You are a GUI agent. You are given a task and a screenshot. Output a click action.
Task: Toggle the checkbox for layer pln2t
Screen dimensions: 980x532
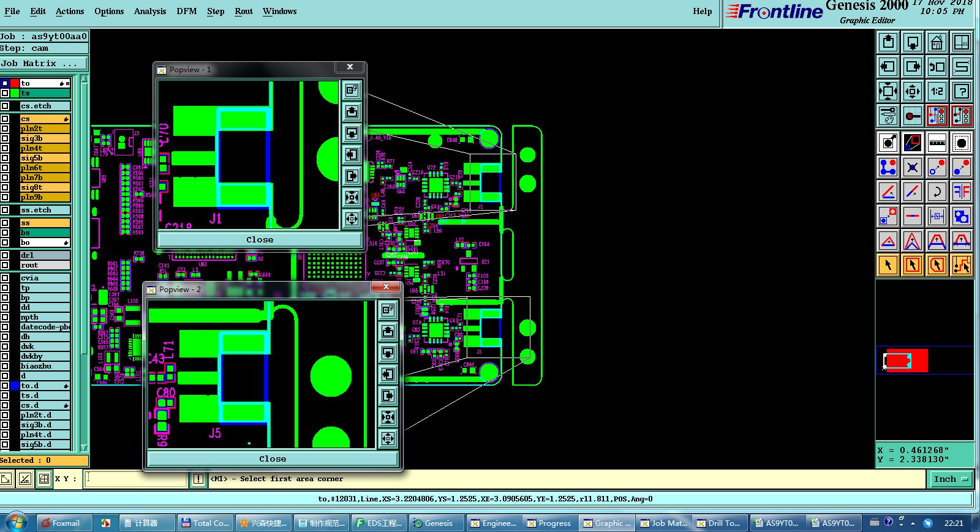(x=5, y=129)
